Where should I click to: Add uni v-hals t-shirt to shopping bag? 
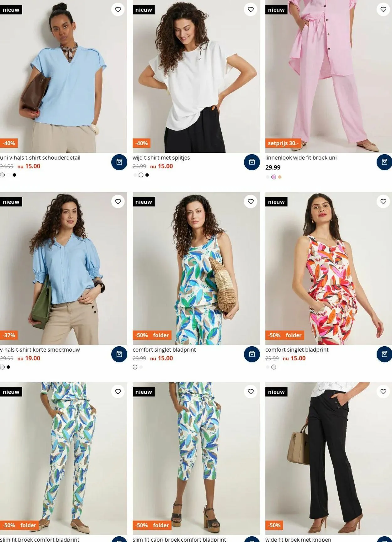[x=119, y=162]
